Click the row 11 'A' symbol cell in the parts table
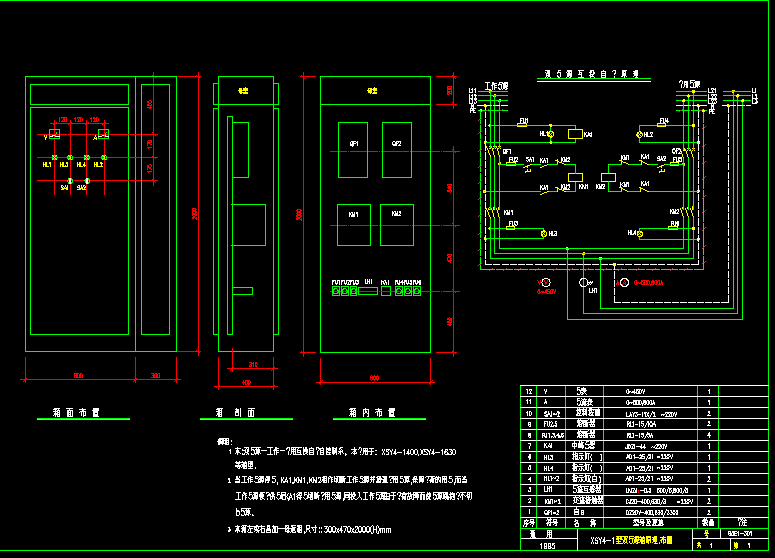Viewport: 775px width, 558px height. 552,402
